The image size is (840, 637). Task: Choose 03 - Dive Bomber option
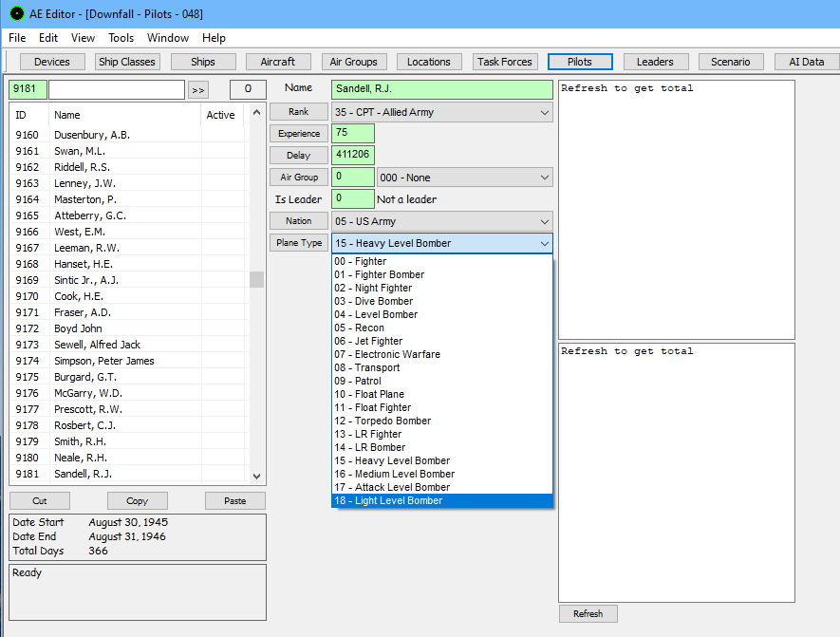(442, 301)
